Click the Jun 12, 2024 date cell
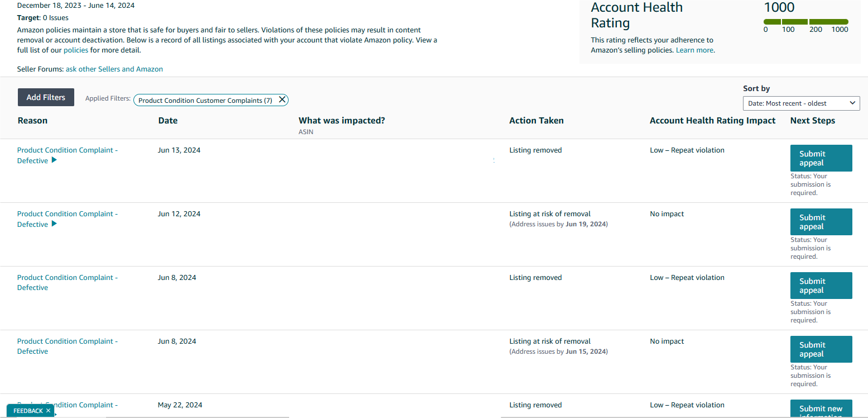The width and height of the screenshot is (868, 418). [x=179, y=214]
